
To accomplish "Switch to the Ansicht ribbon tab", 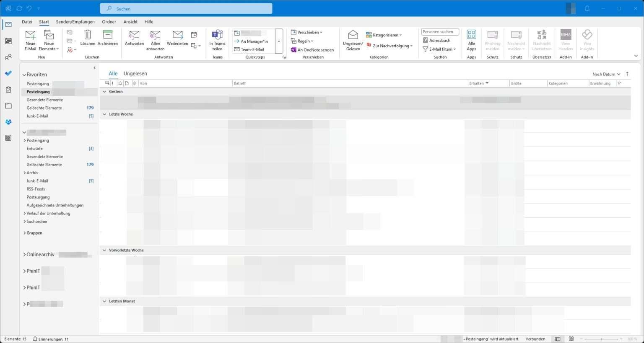I will 130,21.
